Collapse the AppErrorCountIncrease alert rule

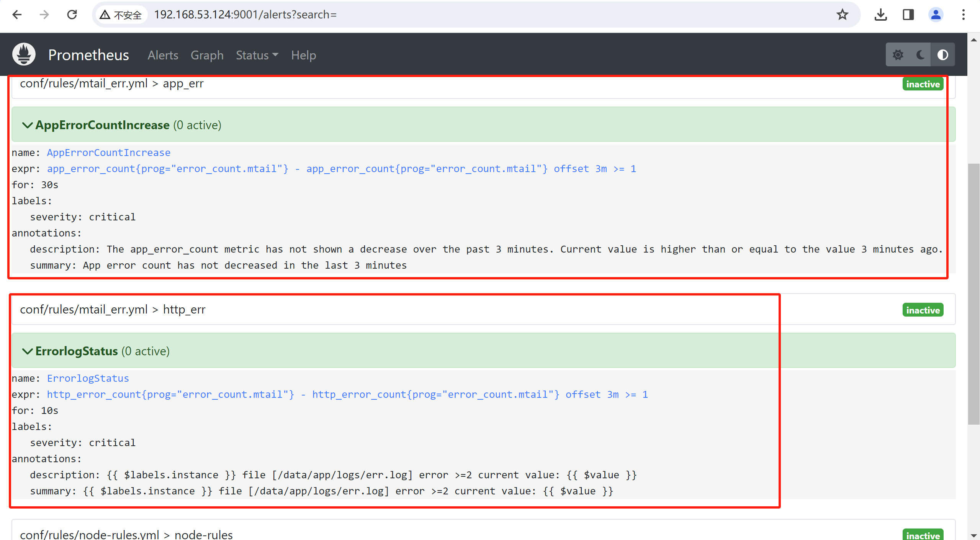coord(28,125)
